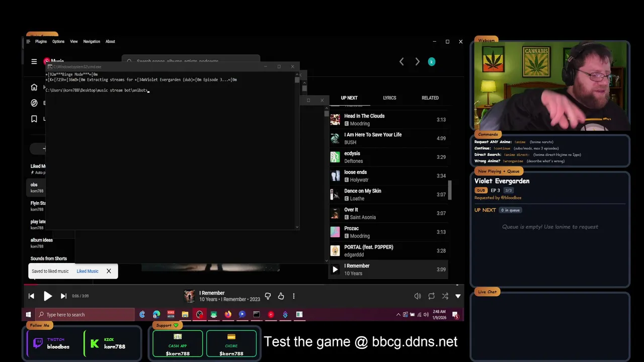Collapse the YouTube Music sidebar guide
This screenshot has height=362, width=644.
tap(34, 61)
